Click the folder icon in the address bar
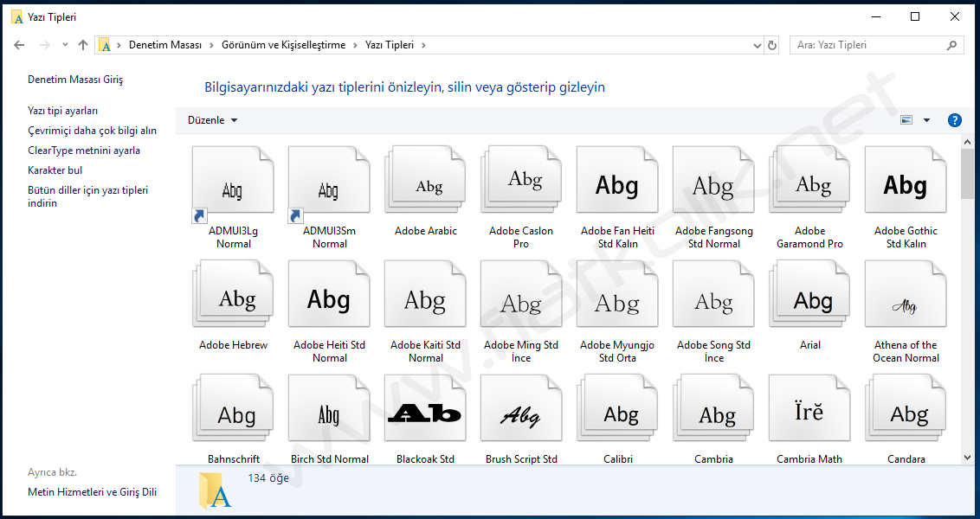Screen dimensions: 980x519 point(105,45)
